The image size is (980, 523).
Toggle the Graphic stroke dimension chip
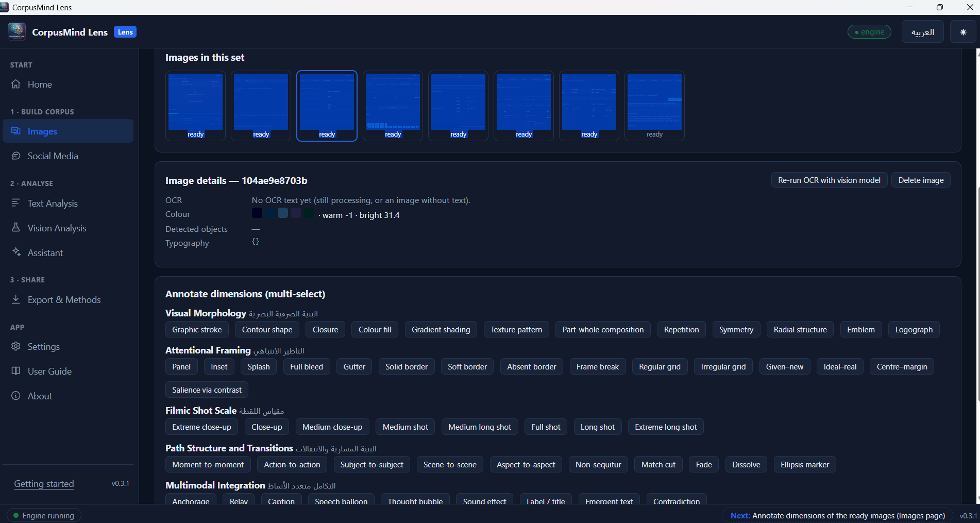tap(197, 330)
